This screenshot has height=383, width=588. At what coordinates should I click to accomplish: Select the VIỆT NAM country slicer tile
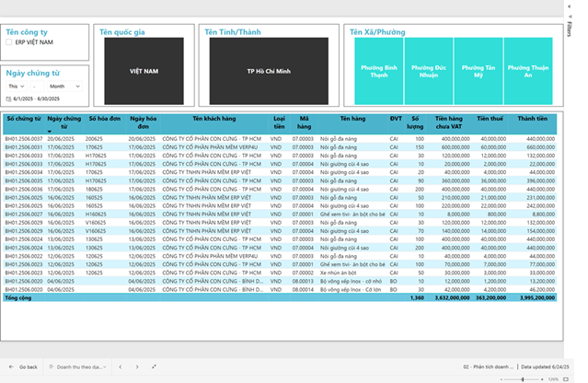[x=144, y=71]
